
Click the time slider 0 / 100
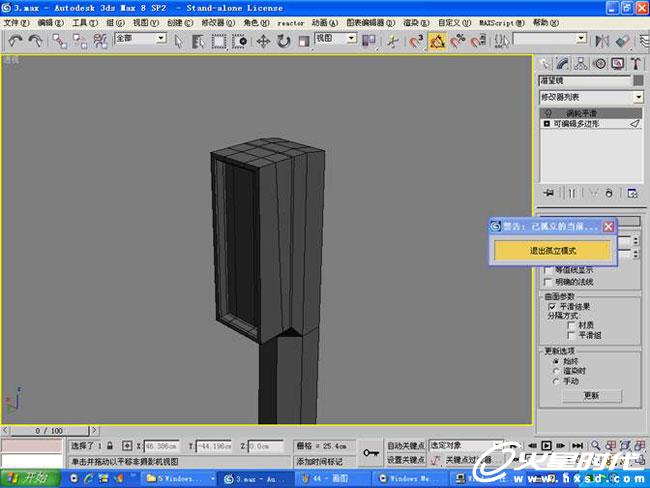49,430
